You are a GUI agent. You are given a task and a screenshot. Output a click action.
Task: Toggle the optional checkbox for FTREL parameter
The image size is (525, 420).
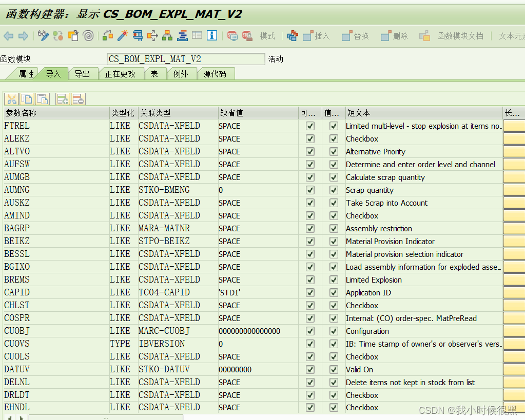[309, 126]
